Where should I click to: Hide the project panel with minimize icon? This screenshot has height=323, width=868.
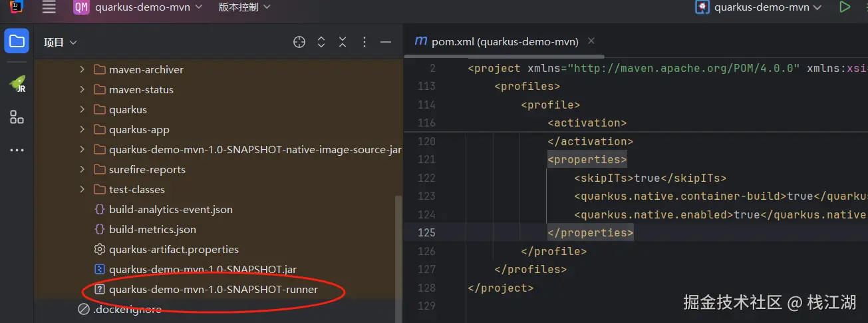pos(386,42)
